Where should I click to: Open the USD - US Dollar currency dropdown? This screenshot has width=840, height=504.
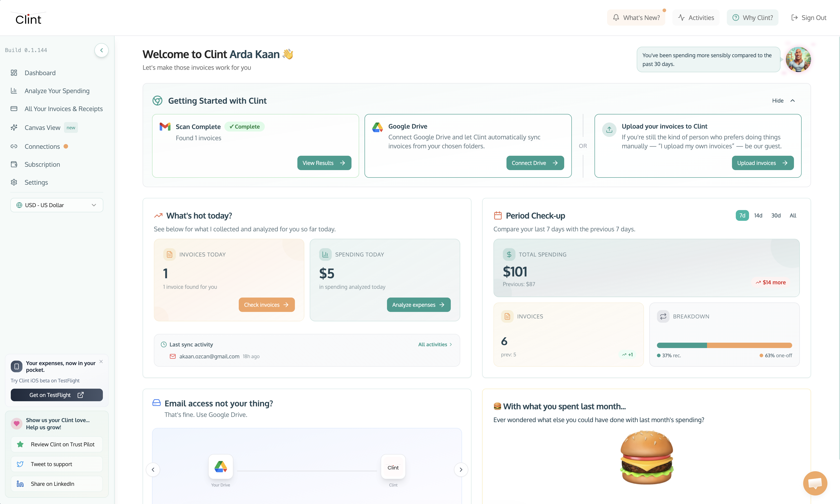pos(56,205)
